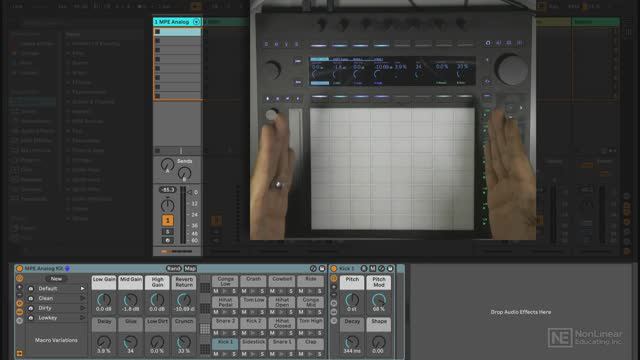Screen dimensions: 640x360
Task: Click the -55.3 track volume field
Action: click(167, 190)
